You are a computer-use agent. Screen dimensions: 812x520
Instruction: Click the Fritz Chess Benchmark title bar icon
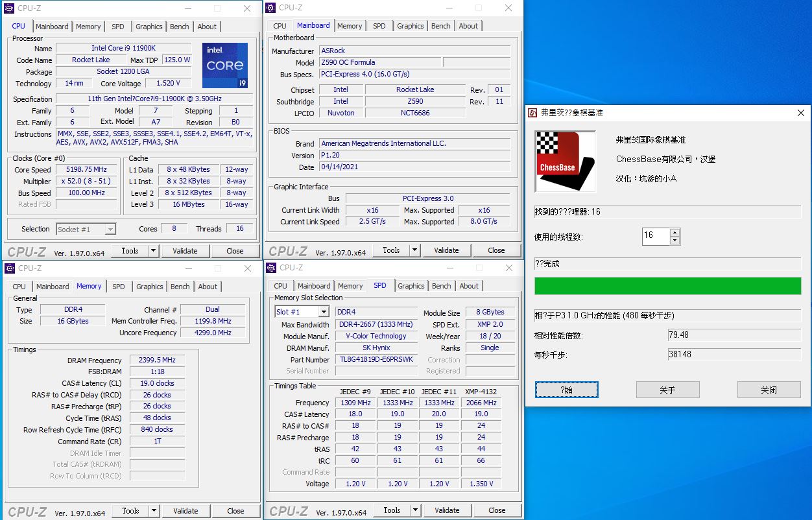point(532,113)
